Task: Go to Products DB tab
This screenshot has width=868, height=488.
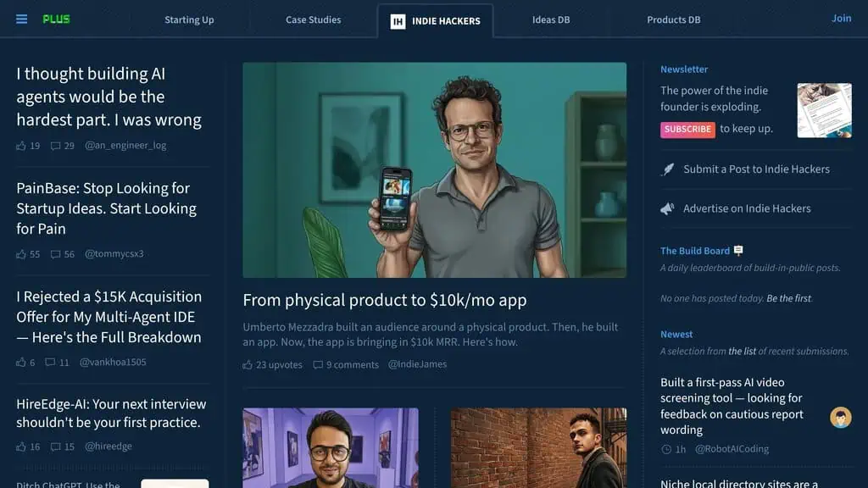Action: coord(674,20)
